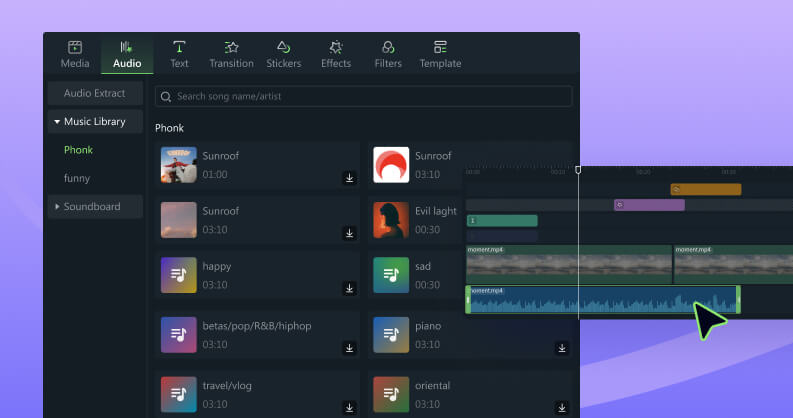This screenshot has height=418, width=793.
Task: Download the betas/pop/R&B/hiphop track
Action: click(x=349, y=348)
